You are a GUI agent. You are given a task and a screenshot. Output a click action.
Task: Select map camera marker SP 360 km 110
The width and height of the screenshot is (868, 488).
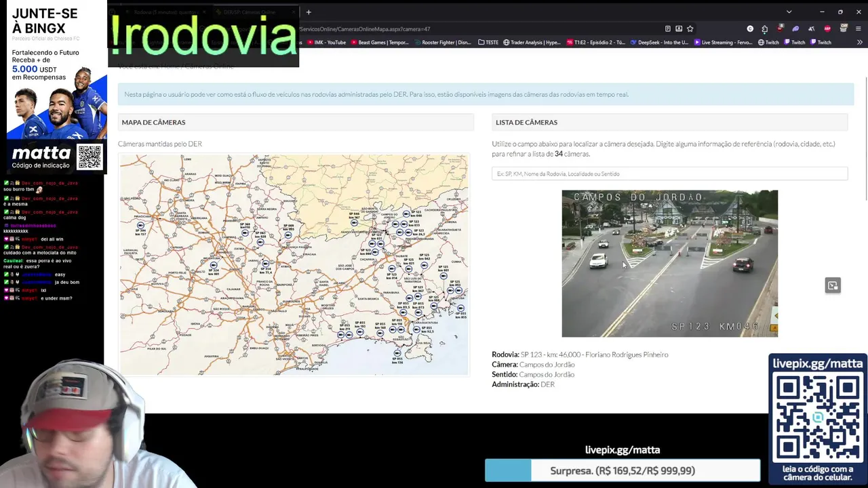coord(245,232)
